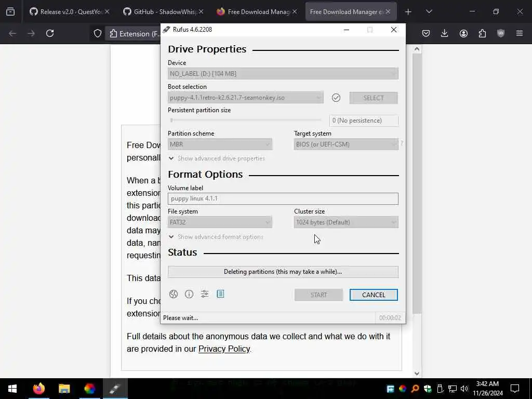This screenshot has width=532, height=399.
Task: Open new Firefox tab plus button
Action: pyautogui.click(x=408, y=12)
